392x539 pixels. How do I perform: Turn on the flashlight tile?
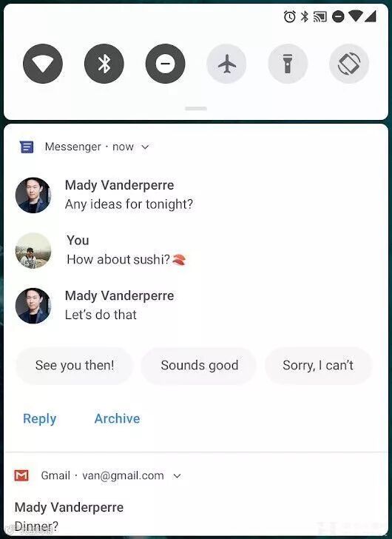[x=288, y=64]
